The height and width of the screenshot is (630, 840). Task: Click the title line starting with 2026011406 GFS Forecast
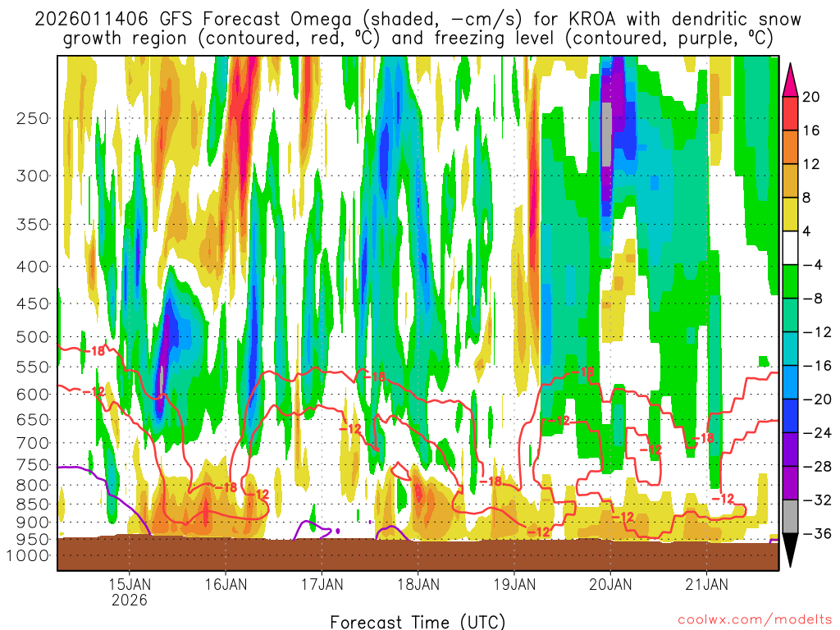click(x=418, y=20)
